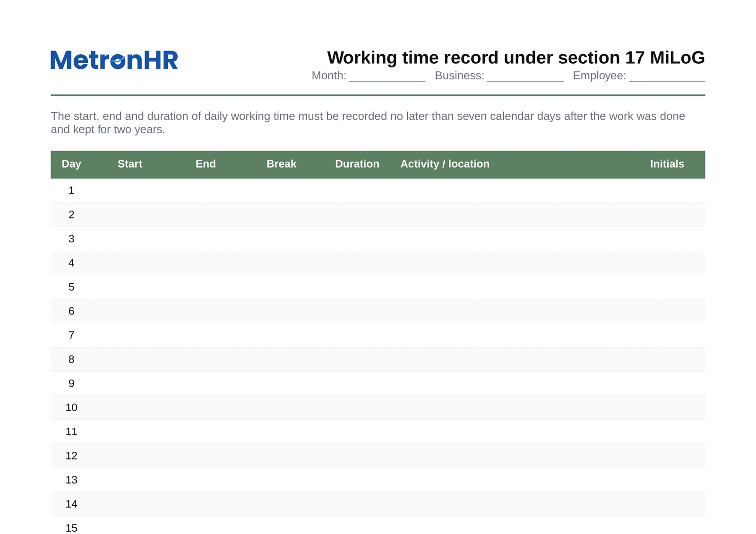Click the 'Month:' label
This screenshot has height=534, width=756.
329,76
